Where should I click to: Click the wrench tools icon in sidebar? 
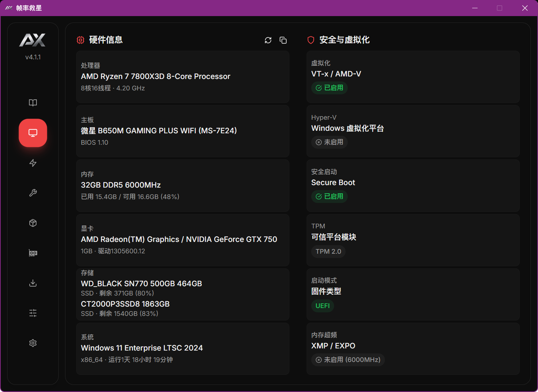coord(33,193)
